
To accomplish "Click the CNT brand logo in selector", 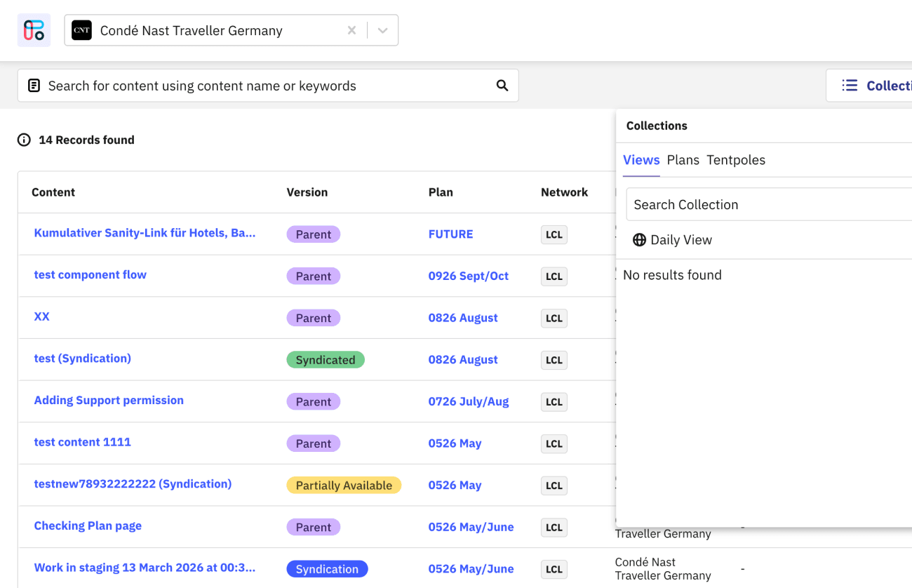I will (81, 30).
